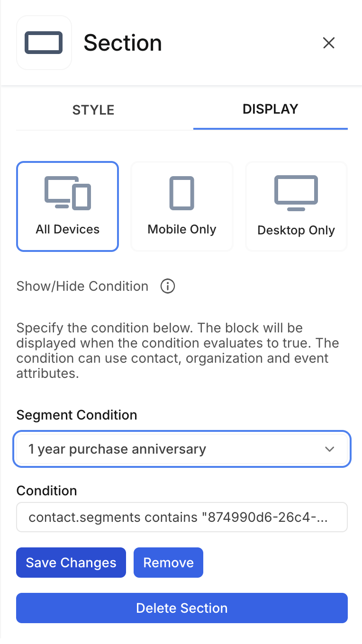Select the Mobile Only display option
This screenshot has height=644, width=362.
pos(182,206)
